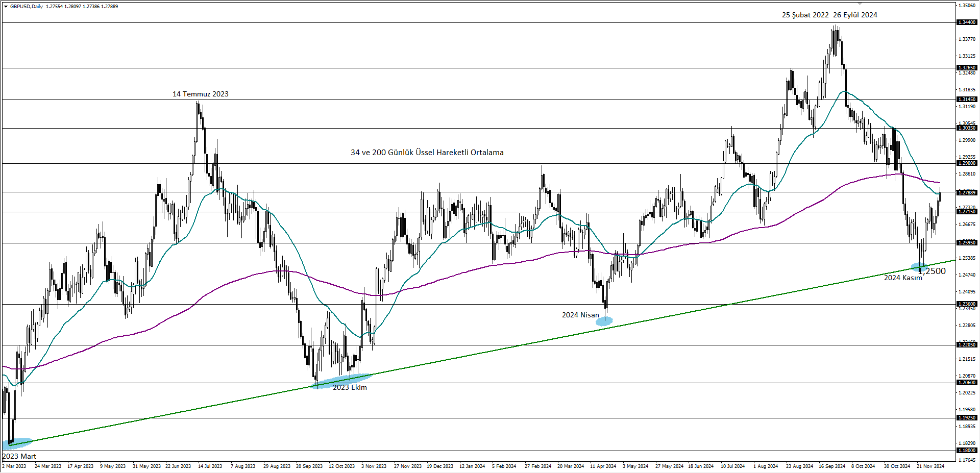Click the '11 Apr 2024' date on time axis
Viewport: 980px width, 473px height.
pyautogui.click(x=603, y=466)
